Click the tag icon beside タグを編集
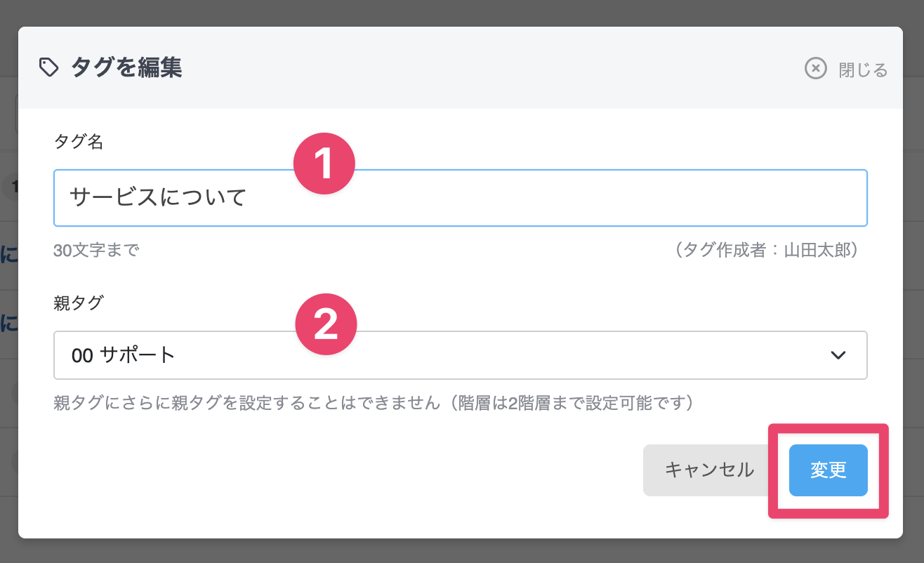The image size is (924, 563). pos(48,68)
